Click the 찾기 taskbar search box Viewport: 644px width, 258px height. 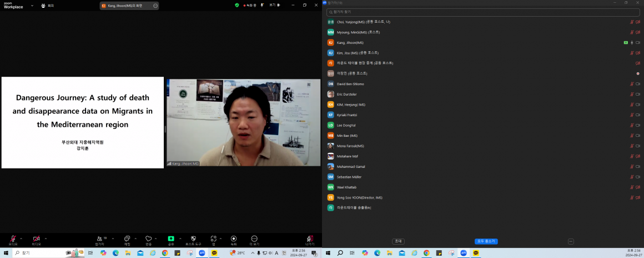click(x=49, y=253)
